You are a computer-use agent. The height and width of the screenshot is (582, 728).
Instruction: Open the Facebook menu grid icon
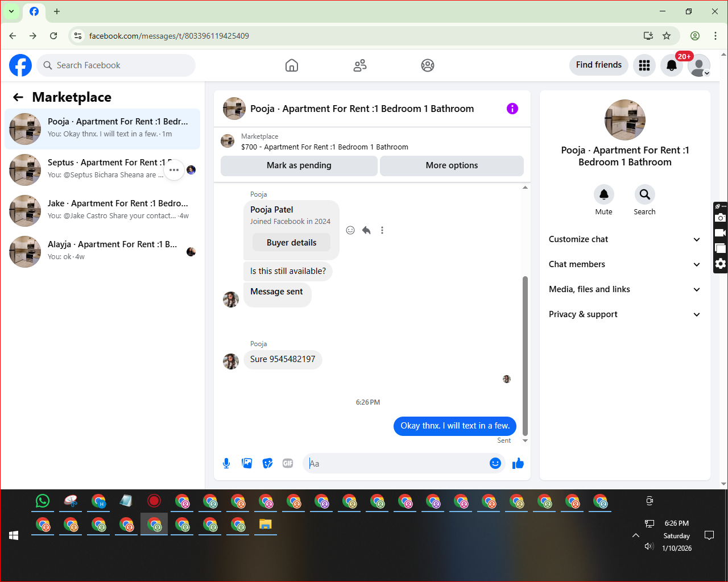click(x=644, y=65)
